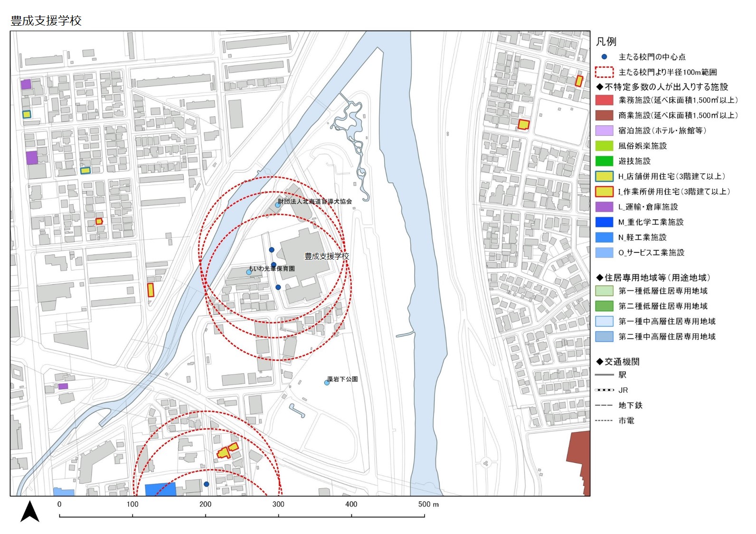The image size is (756, 534).
Task: Select the 第二種中高層住居専用地域 swatch
Action: pyautogui.click(x=604, y=336)
